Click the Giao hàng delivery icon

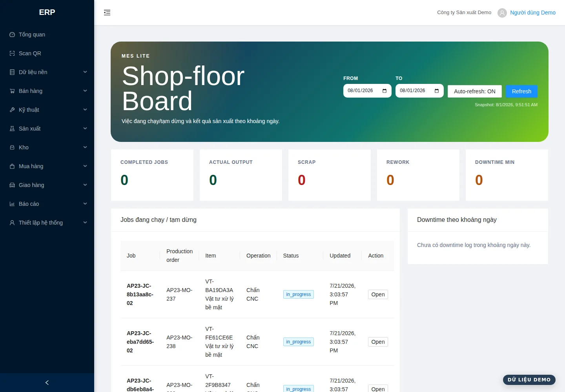[12, 185]
